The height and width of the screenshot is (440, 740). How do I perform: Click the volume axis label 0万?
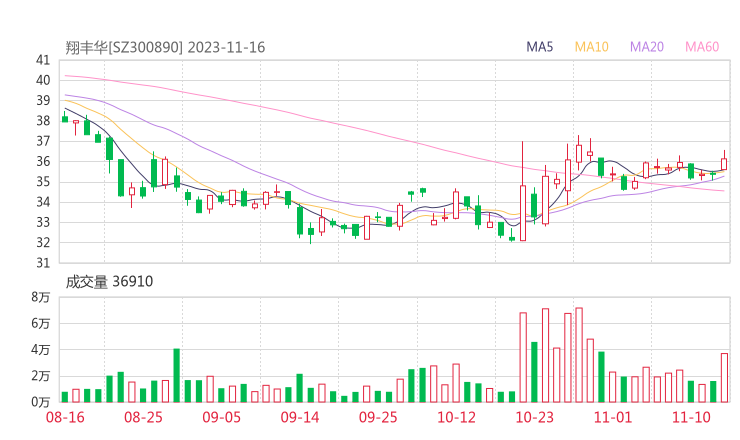41,402
